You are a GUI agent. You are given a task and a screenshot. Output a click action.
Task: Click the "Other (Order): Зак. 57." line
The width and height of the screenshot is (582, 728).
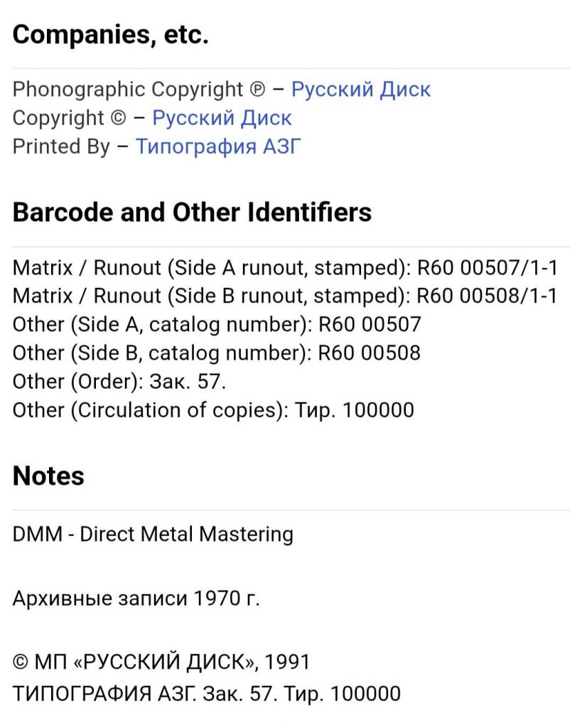(119, 382)
